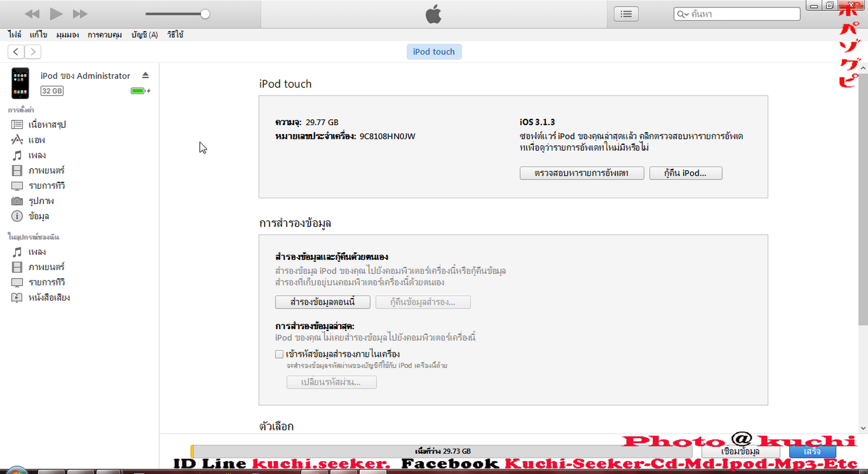This screenshot has height=474, width=868.
Task: Open the list view button in the toolbar
Action: pyautogui.click(x=626, y=14)
